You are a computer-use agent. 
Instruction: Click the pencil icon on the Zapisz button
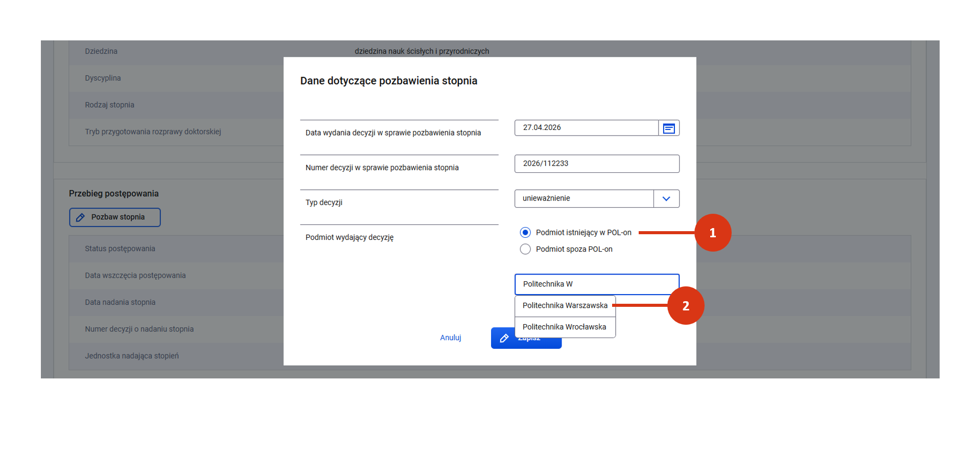(504, 339)
